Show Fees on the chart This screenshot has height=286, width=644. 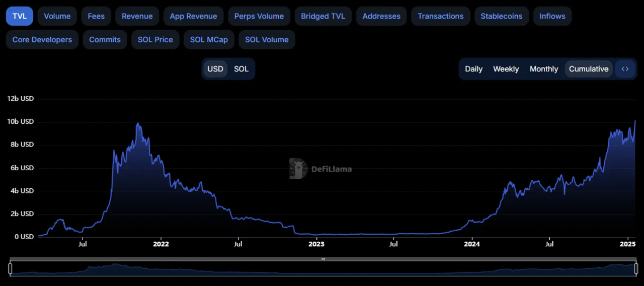pyautogui.click(x=96, y=16)
